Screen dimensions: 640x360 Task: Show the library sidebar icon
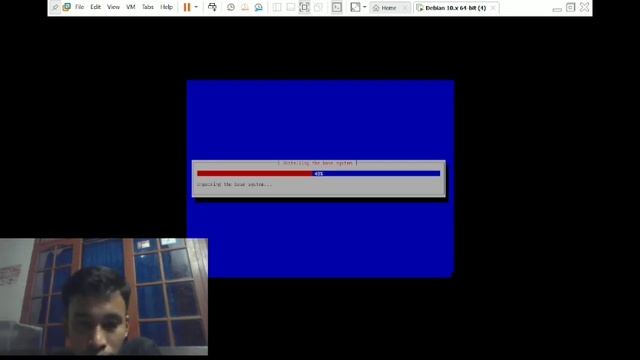277,7
